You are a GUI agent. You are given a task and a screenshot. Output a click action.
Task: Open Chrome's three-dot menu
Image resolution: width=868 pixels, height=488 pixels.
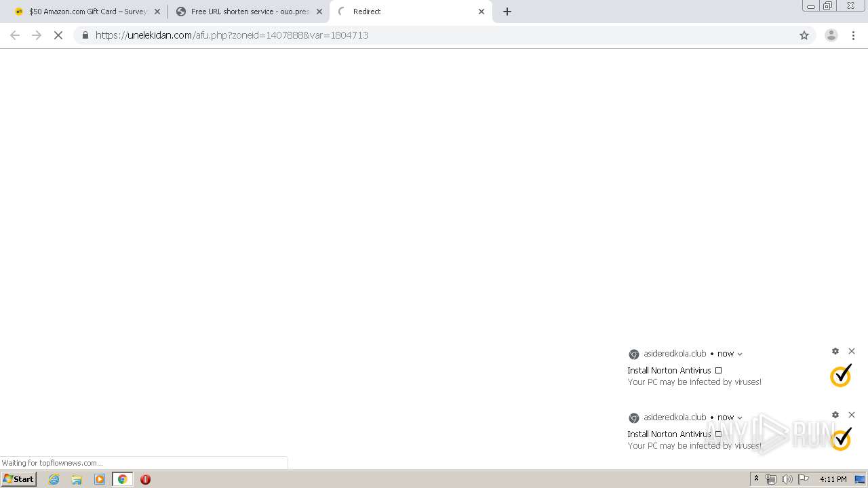click(x=854, y=35)
